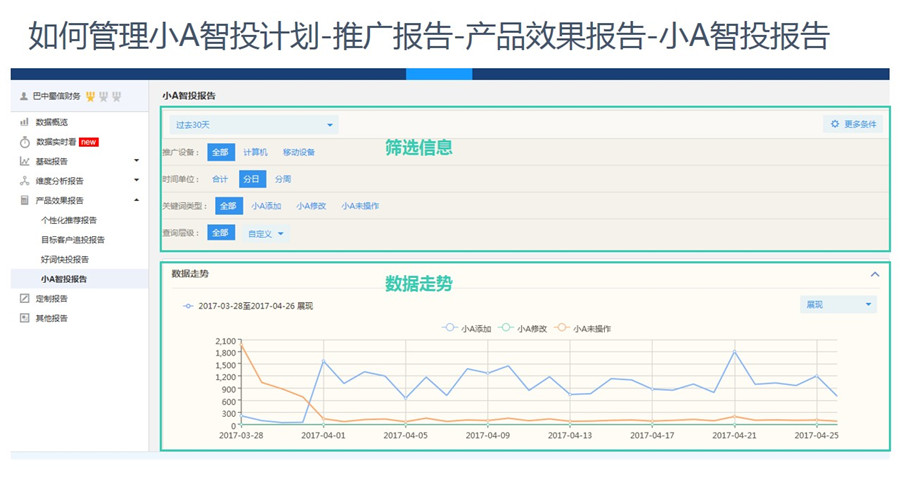
Task: Open 数据实时看 menu entry
Action: click(56, 142)
